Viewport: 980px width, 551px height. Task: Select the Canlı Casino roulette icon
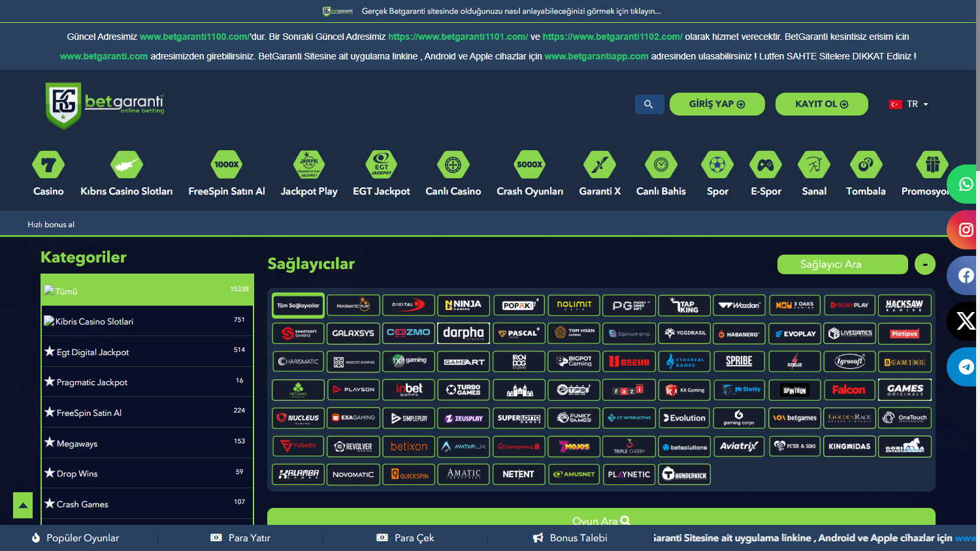(453, 165)
